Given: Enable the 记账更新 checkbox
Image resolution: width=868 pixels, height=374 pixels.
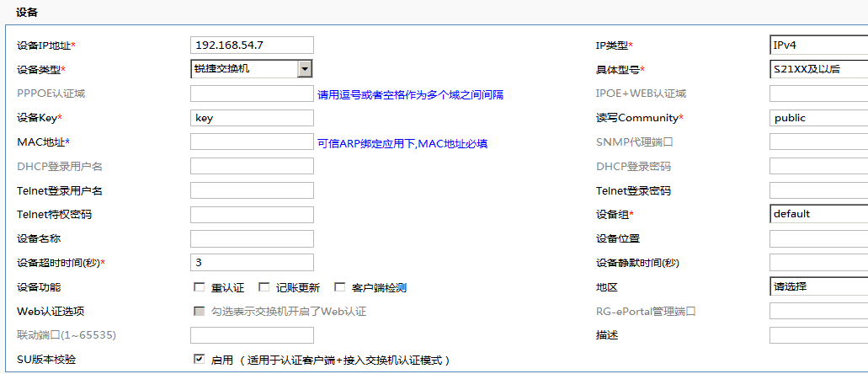Looking at the screenshot, I should [x=264, y=287].
